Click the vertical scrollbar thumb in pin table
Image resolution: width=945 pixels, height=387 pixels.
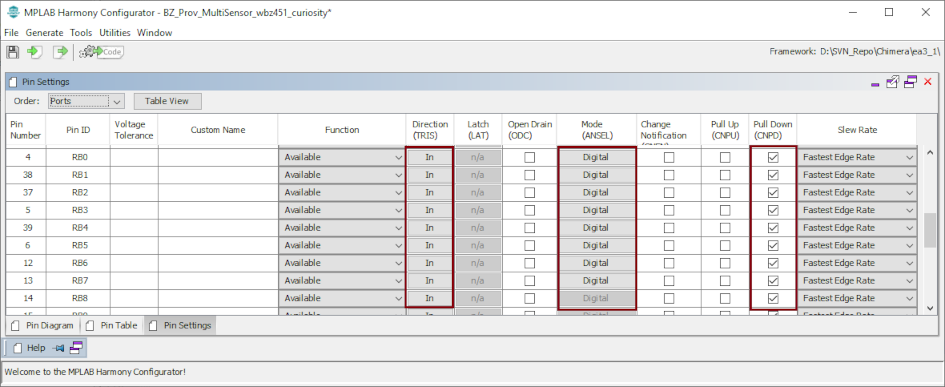click(930, 229)
